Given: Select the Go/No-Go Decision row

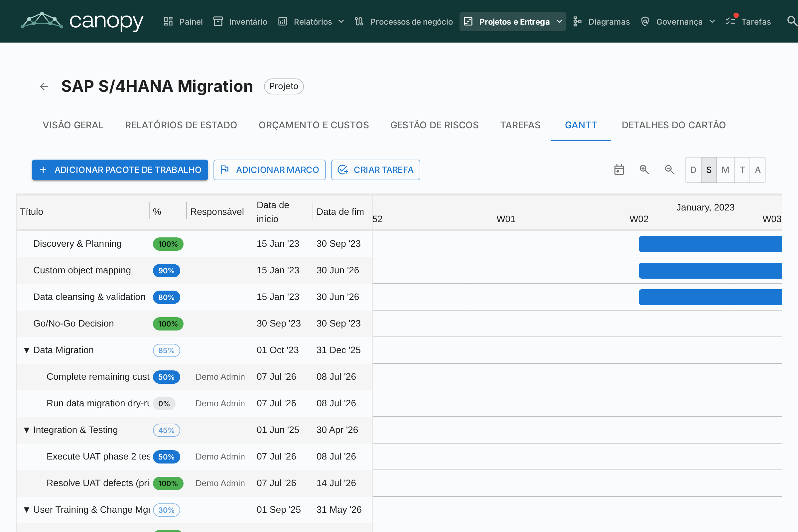Looking at the screenshot, I should point(195,324).
